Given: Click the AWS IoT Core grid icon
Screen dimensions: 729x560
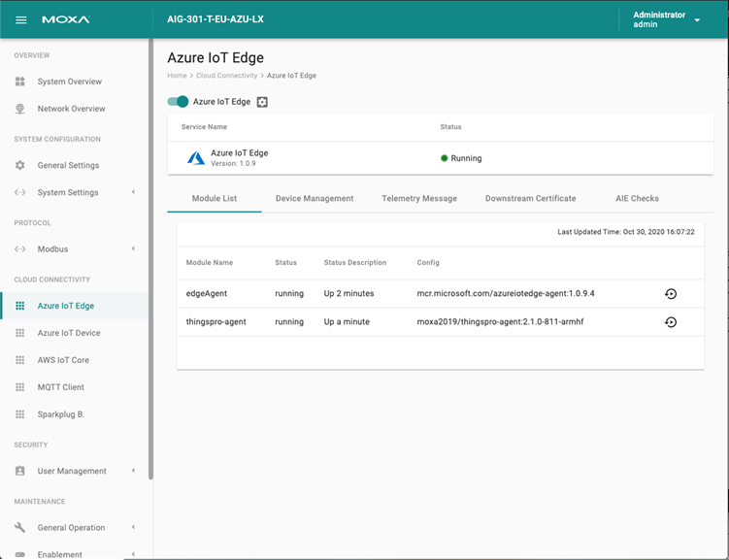Looking at the screenshot, I should point(20,360).
